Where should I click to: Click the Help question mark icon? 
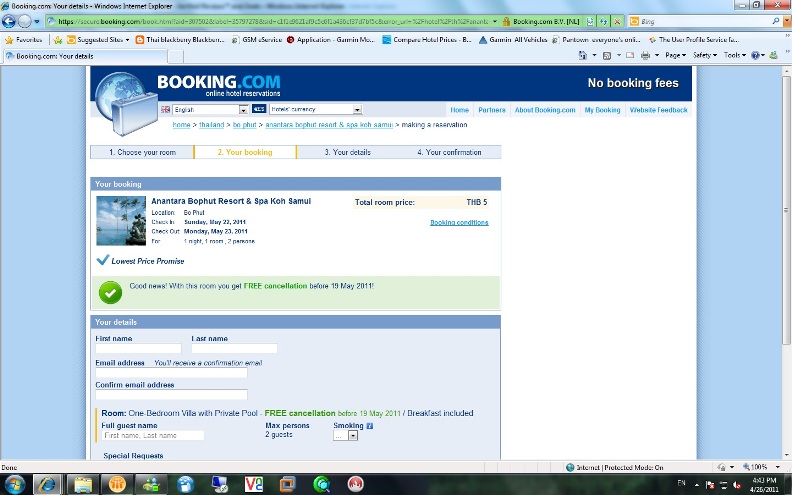tap(755, 55)
